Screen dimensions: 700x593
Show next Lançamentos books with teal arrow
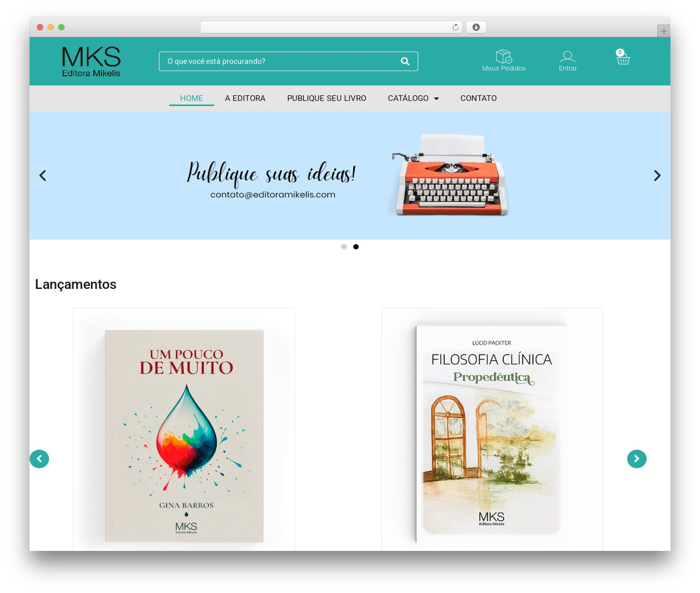coord(637,458)
